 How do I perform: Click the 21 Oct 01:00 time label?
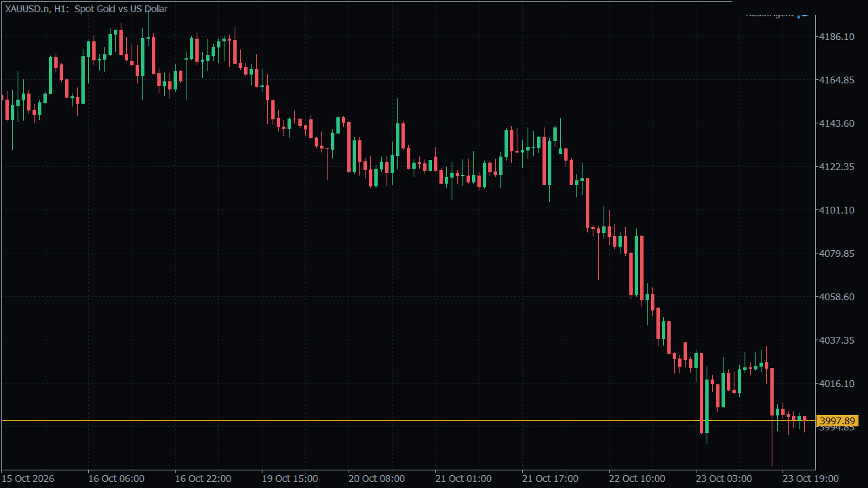pos(464,479)
